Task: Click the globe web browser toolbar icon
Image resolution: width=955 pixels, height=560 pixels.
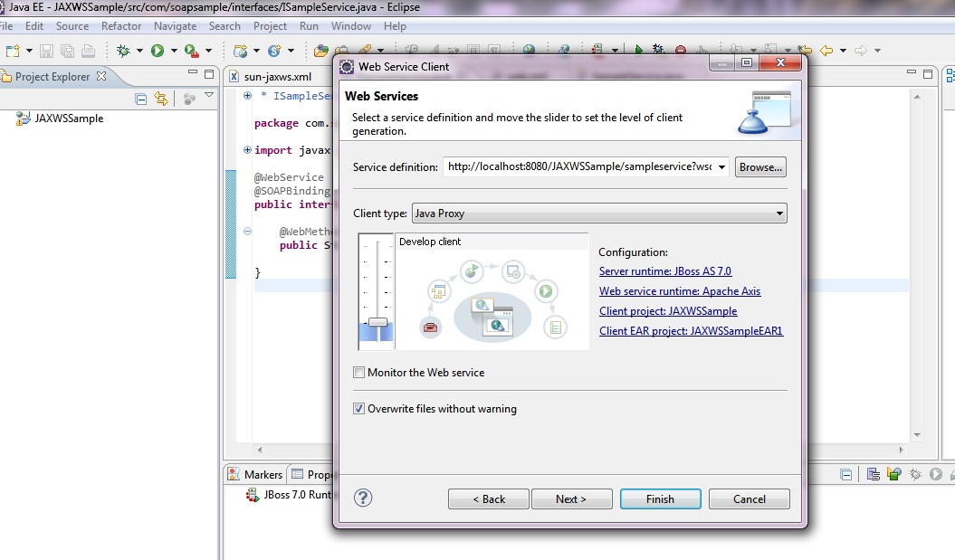Action: pos(529,51)
